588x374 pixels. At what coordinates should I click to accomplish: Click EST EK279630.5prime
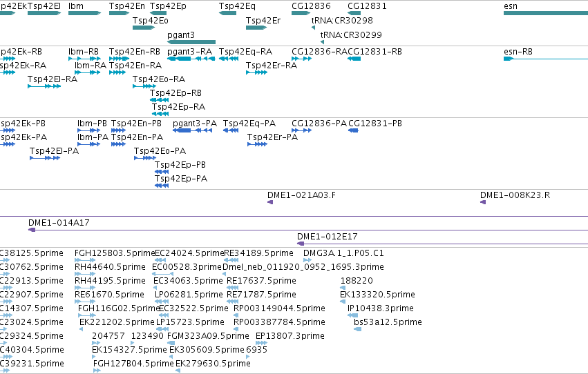coord(178,371)
